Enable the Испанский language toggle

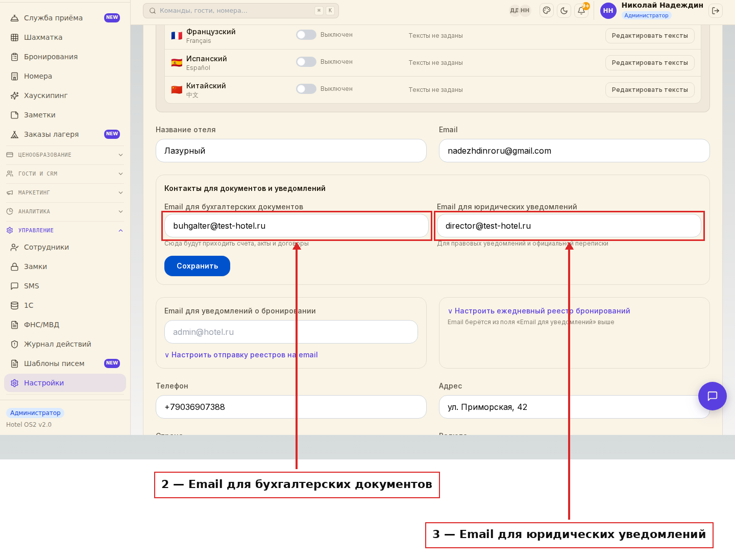[306, 62]
